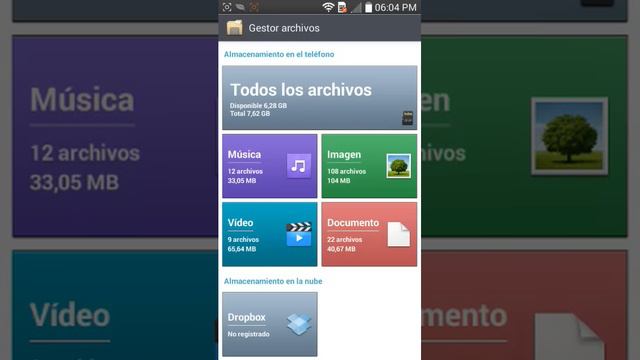Tap the 22 archivos label
This screenshot has width=640, height=360.
pos(344,240)
